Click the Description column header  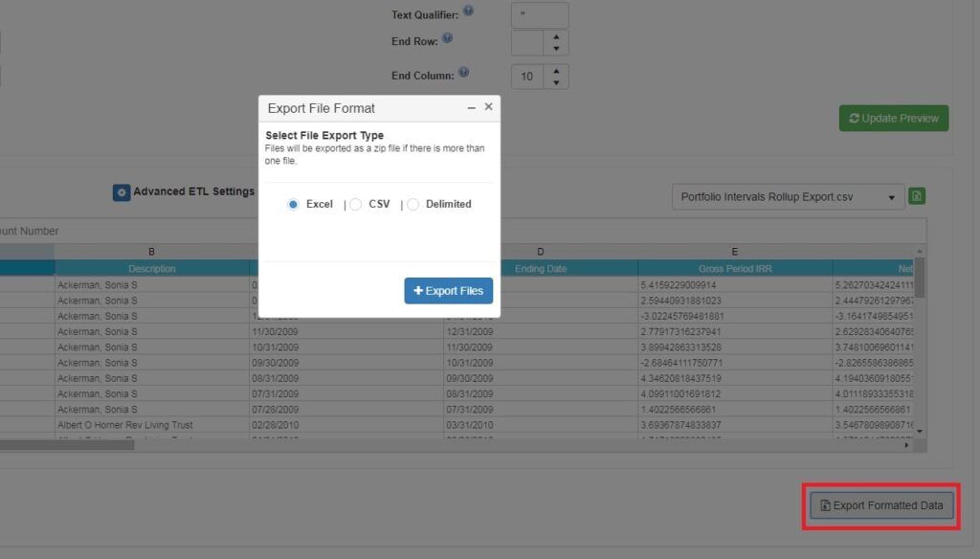(x=151, y=269)
